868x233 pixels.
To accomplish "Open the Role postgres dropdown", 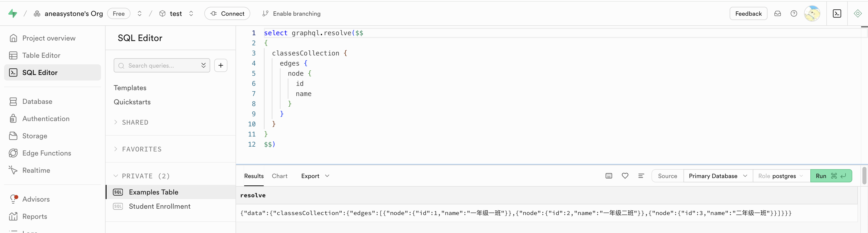I will 781,176.
